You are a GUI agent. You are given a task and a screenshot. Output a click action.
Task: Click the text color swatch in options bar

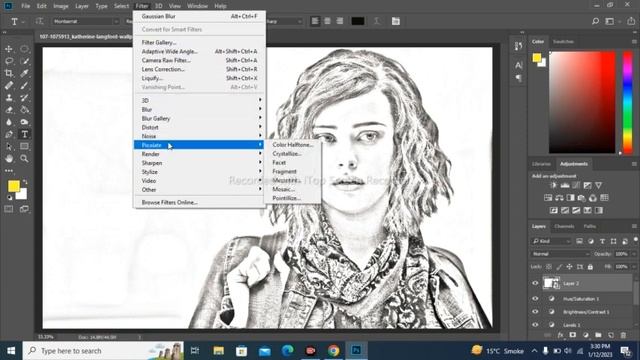pyautogui.click(x=358, y=21)
